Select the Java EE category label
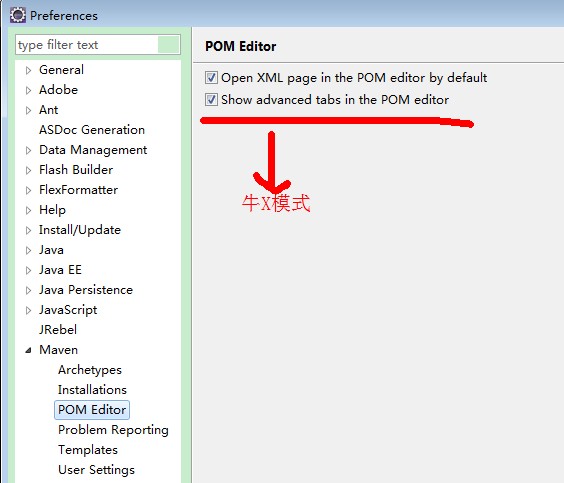This screenshot has height=483, width=564. click(60, 270)
